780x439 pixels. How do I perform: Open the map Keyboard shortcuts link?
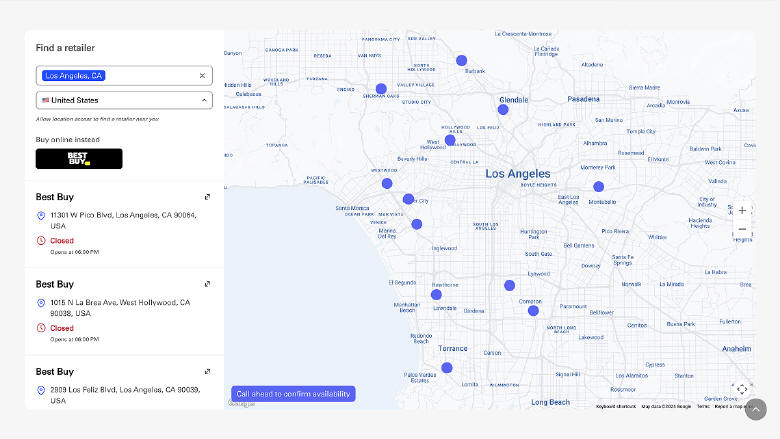pyautogui.click(x=616, y=406)
